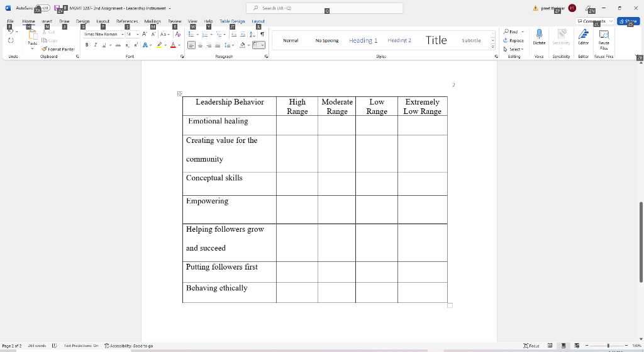
Task: Sort the selection alphabetically
Action: tap(252, 34)
